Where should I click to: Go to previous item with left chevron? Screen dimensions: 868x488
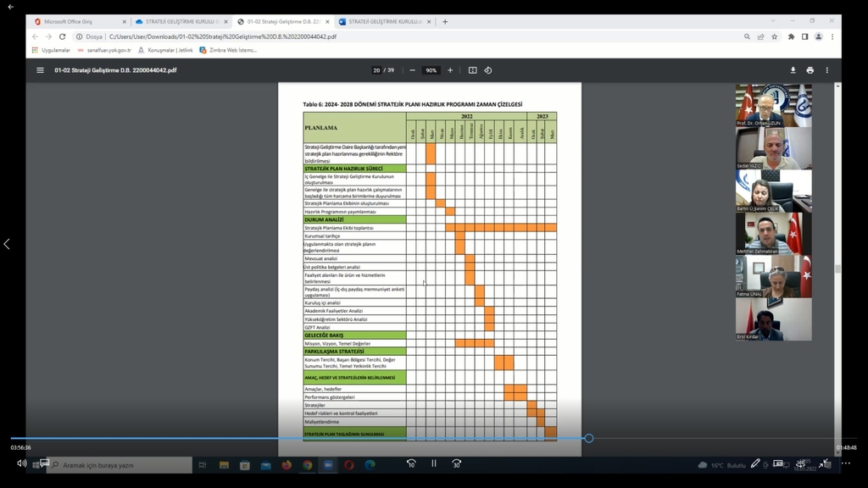tap(8, 244)
